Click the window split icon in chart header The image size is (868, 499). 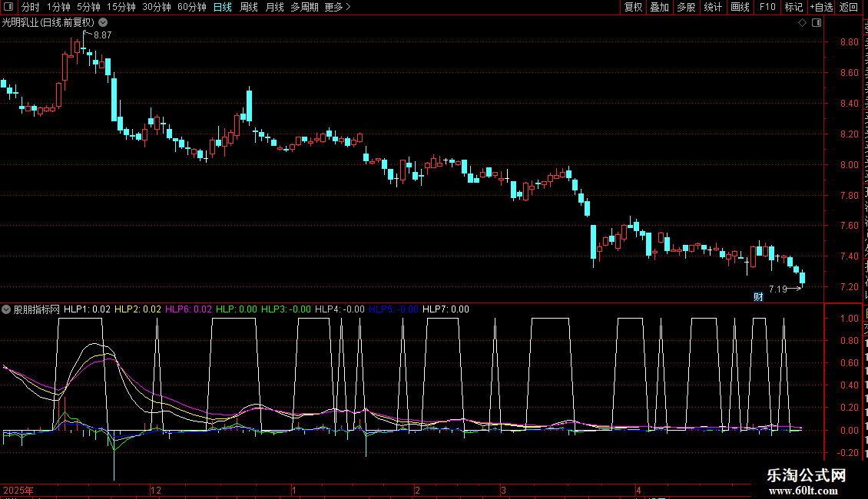click(x=817, y=23)
